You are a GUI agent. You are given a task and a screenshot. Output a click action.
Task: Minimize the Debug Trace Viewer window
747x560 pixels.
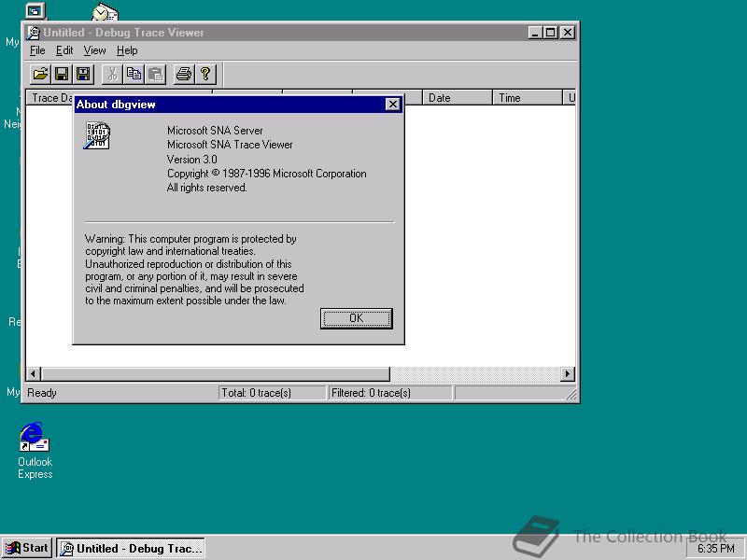(535, 33)
